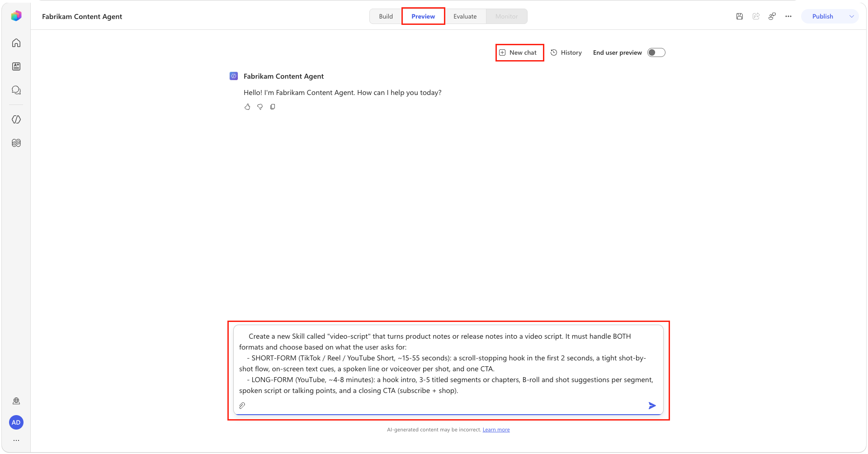Open the agents icon below the sidebar divider
The width and height of the screenshot is (868, 454).
point(16,119)
